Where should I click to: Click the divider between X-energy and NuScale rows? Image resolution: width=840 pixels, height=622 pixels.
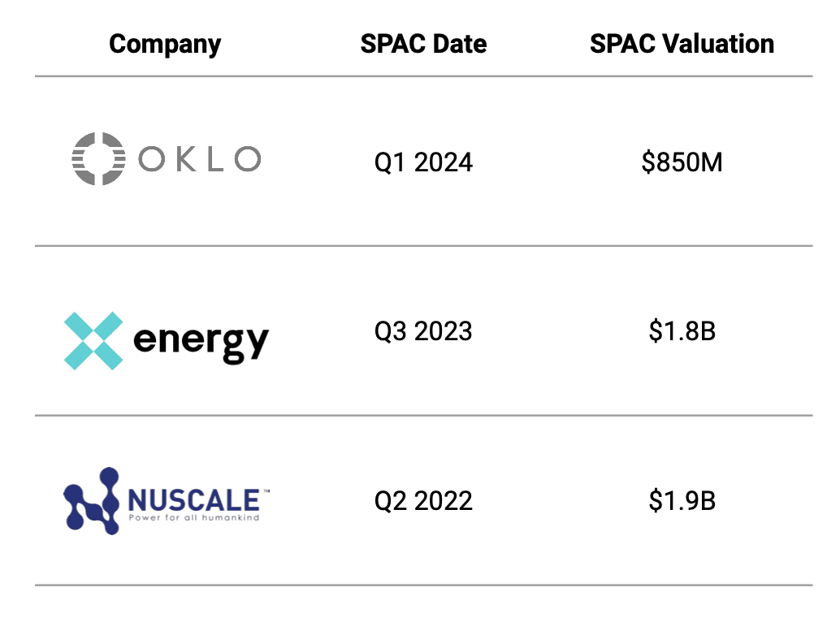point(424,416)
